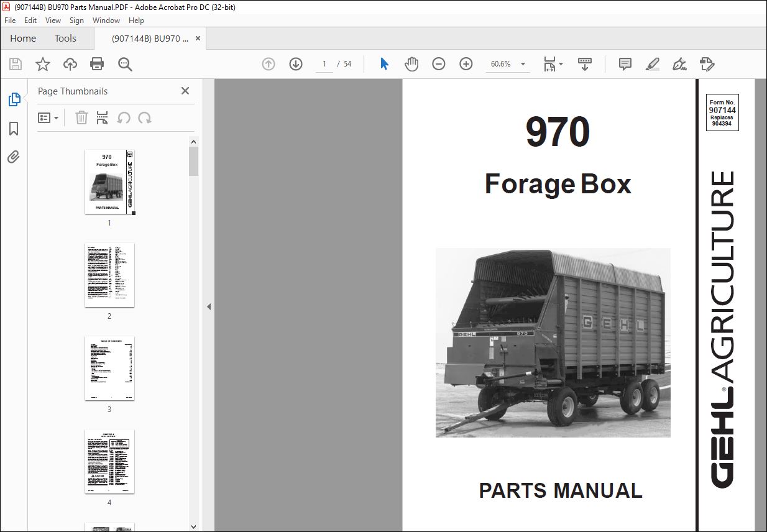Open the View menu
The width and height of the screenshot is (767, 532).
(53, 21)
